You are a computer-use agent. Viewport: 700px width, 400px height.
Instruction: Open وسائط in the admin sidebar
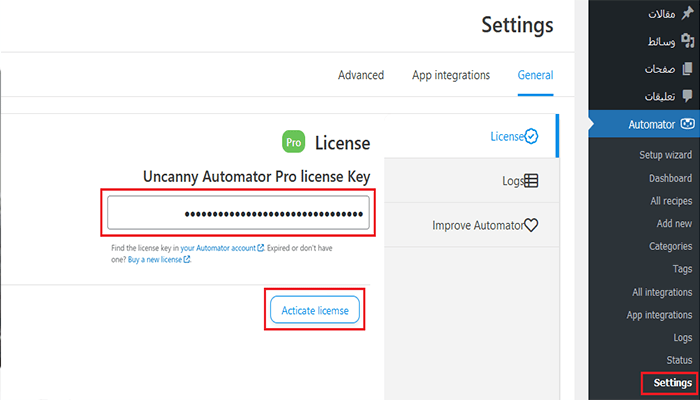(x=662, y=42)
